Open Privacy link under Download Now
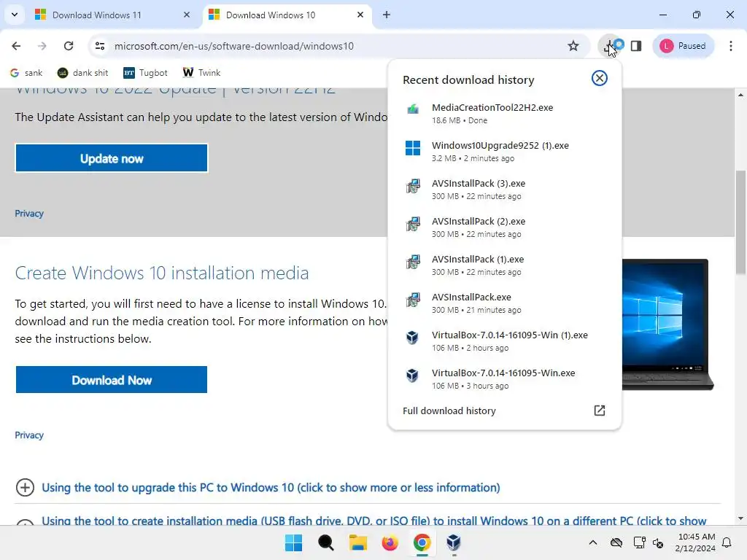Image resolution: width=747 pixels, height=560 pixels. pos(29,435)
